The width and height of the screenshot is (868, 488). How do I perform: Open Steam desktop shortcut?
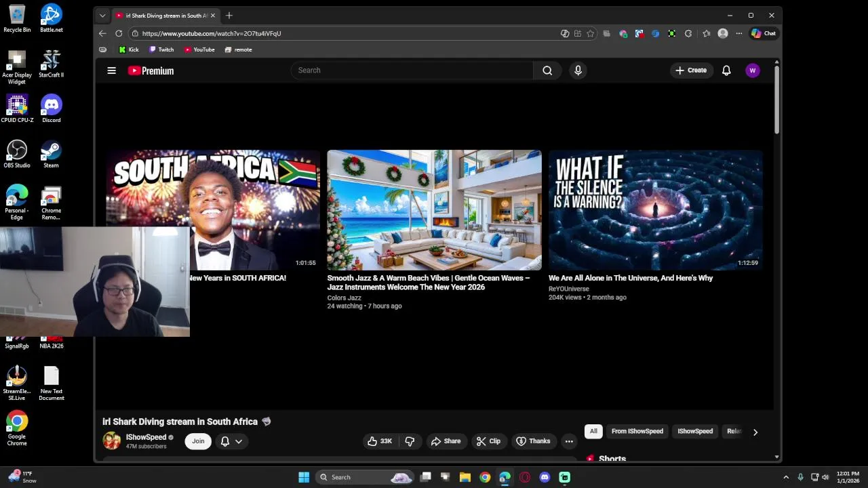tap(51, 154)
